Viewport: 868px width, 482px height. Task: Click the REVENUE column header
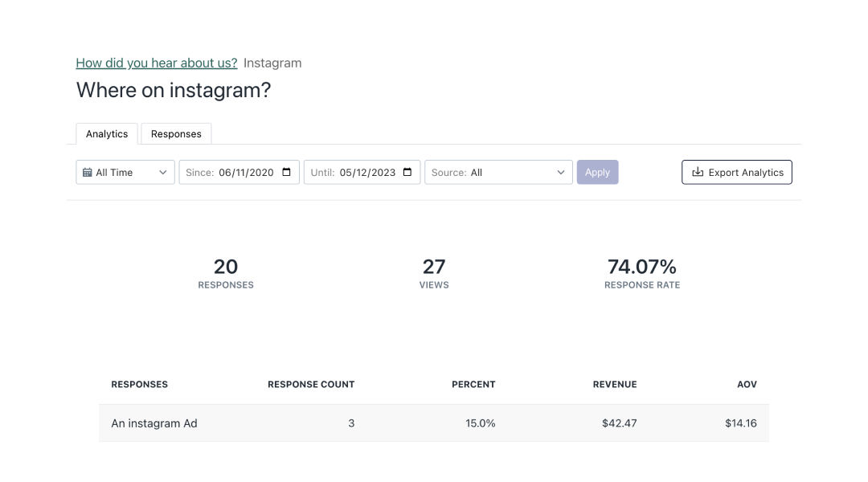click(615, 384)
